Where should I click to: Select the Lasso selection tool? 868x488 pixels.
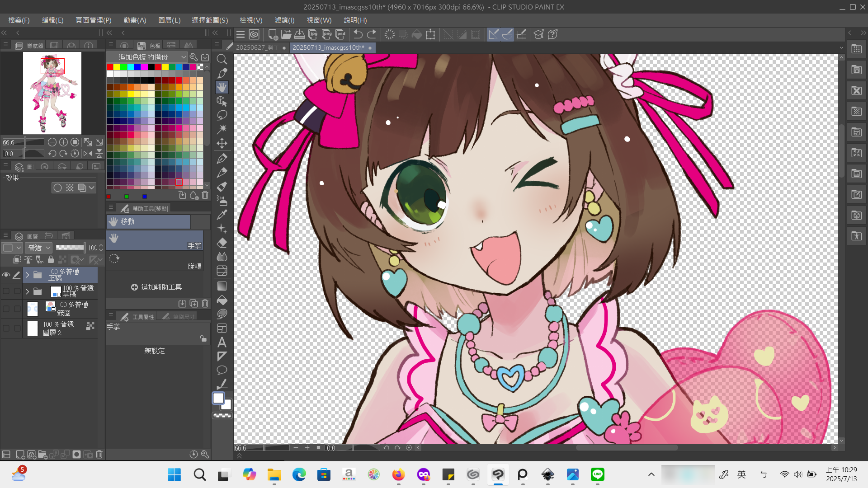222,115
